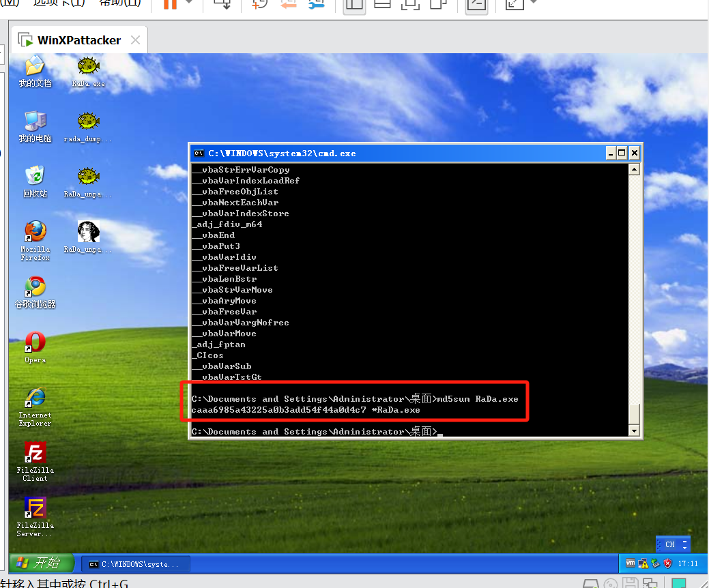Click the cmd window scrollbar thumb
709x588 pixels.
pyautogui.click(x=634, y=413)
